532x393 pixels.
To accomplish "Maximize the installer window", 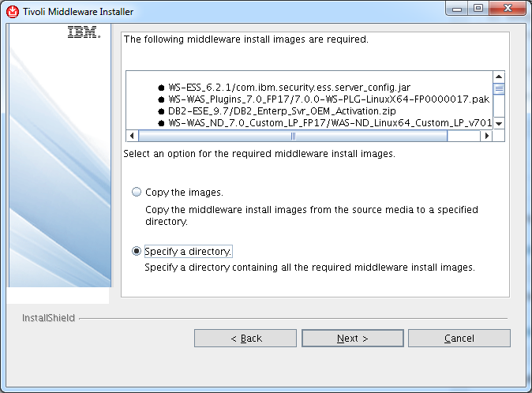I will coord(478,9).
